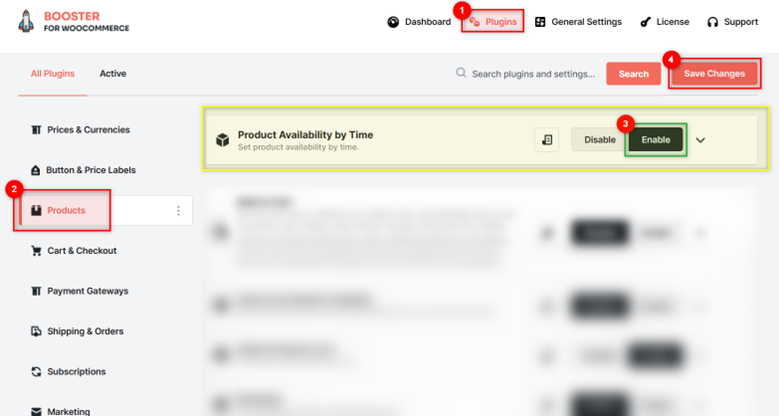Enable Product Availability by Time
The image size is (779, 416).
click(x=655, y=140)
